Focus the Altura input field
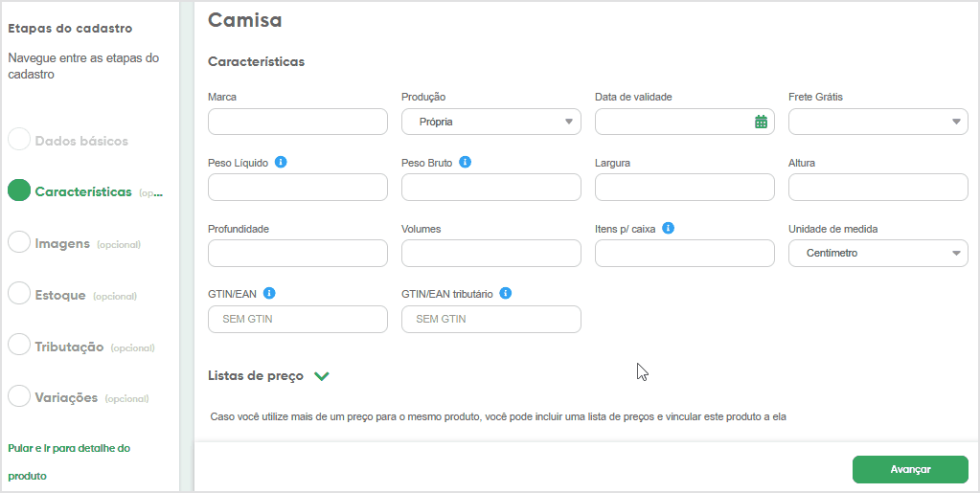Viewport: 980px width, 493px height. pyautogui.click(x=878, y=188)
